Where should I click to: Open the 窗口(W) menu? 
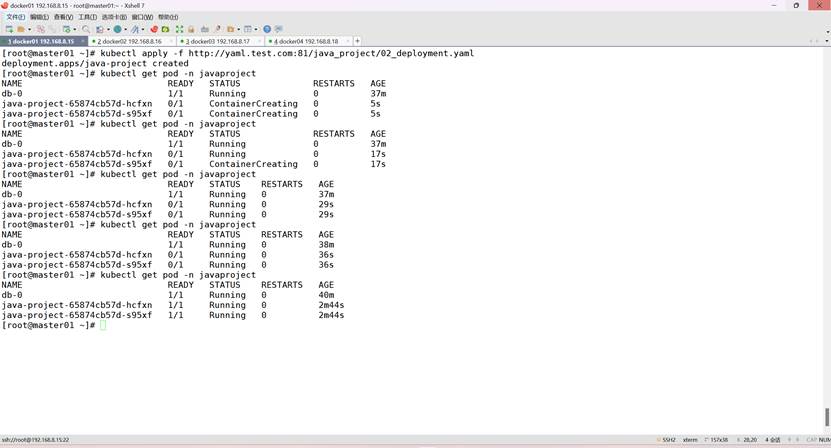tap(142, 17)
